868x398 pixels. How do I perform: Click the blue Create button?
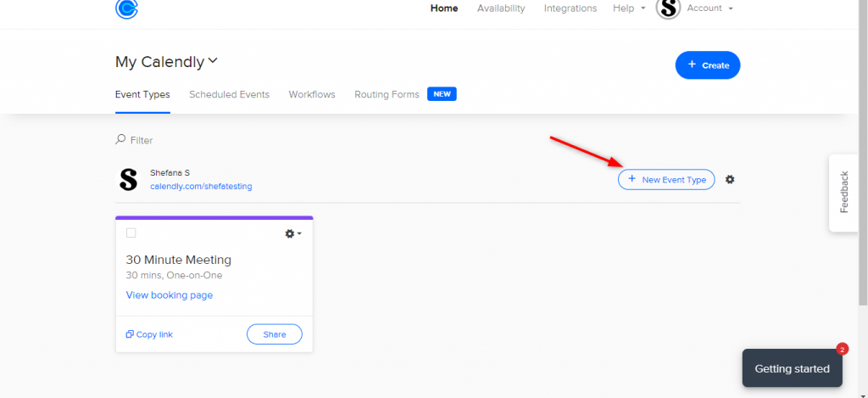(x=708, y=65)
